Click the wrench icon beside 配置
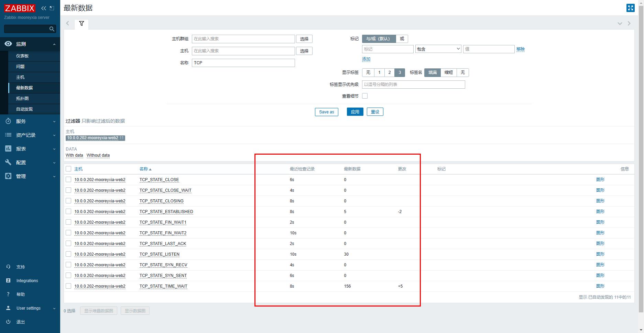Viewport: 644px width, 333px height. click(8, 162)
